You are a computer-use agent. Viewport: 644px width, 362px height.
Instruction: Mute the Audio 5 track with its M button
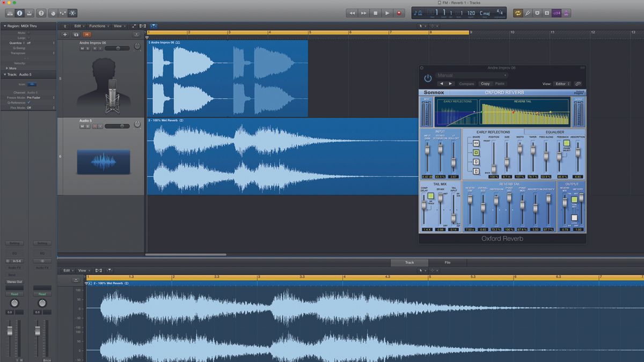point(82,126)
